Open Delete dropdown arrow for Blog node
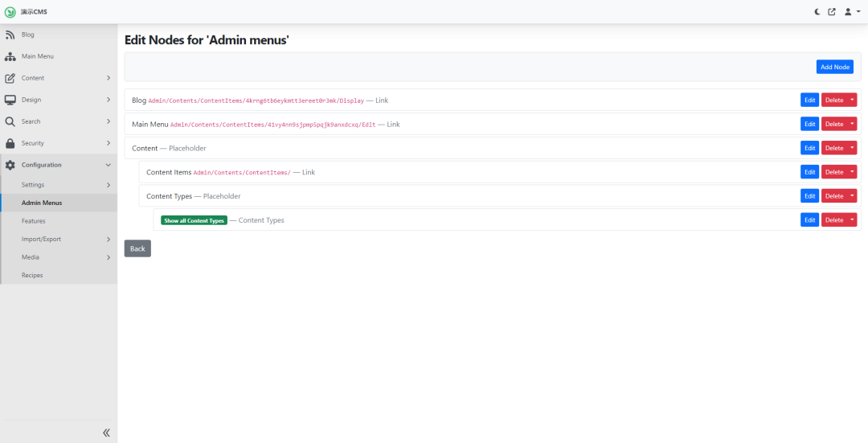Image resolution: width=868 pixels, height=443 pixels. (852, 100)
